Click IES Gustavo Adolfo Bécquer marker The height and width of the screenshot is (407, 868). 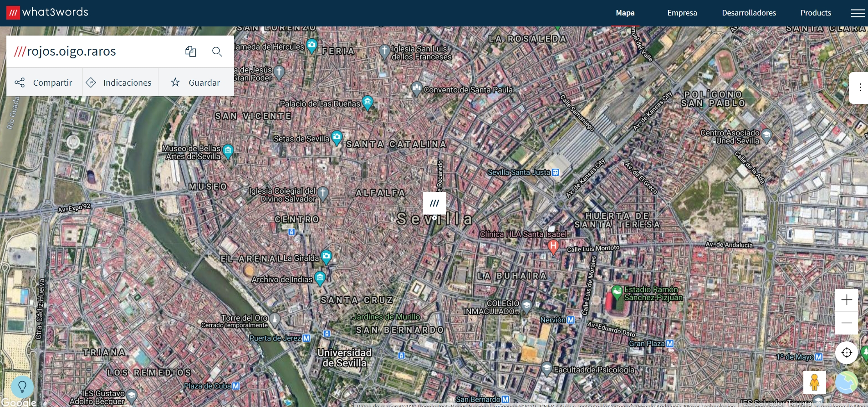coord(132,396)
